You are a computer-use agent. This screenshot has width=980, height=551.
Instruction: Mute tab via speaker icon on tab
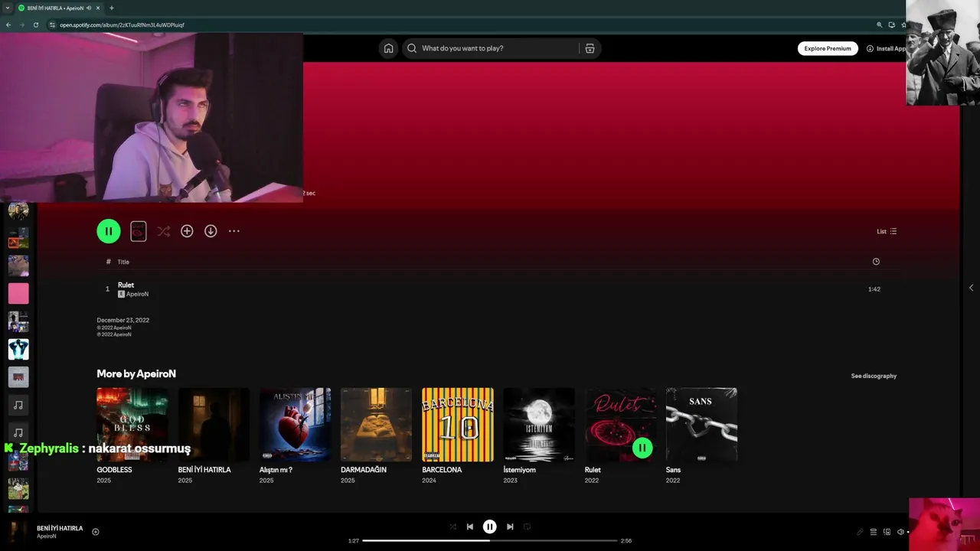coord(89,8)
